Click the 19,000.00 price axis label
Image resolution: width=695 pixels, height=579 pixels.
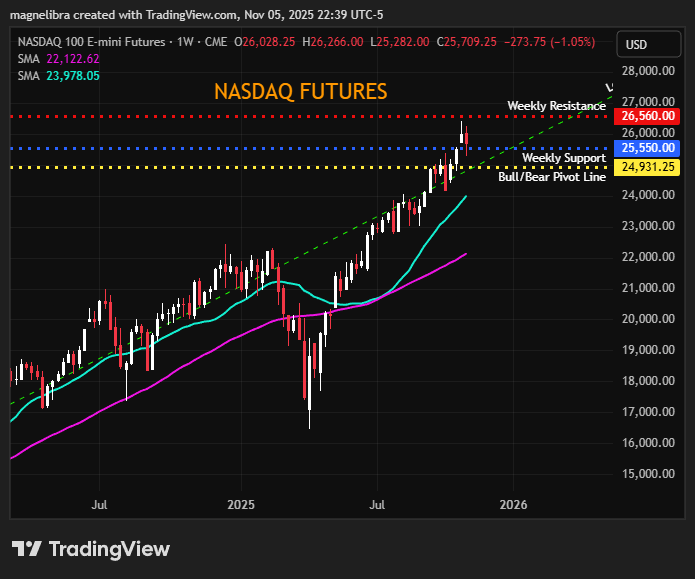(648, 350)
